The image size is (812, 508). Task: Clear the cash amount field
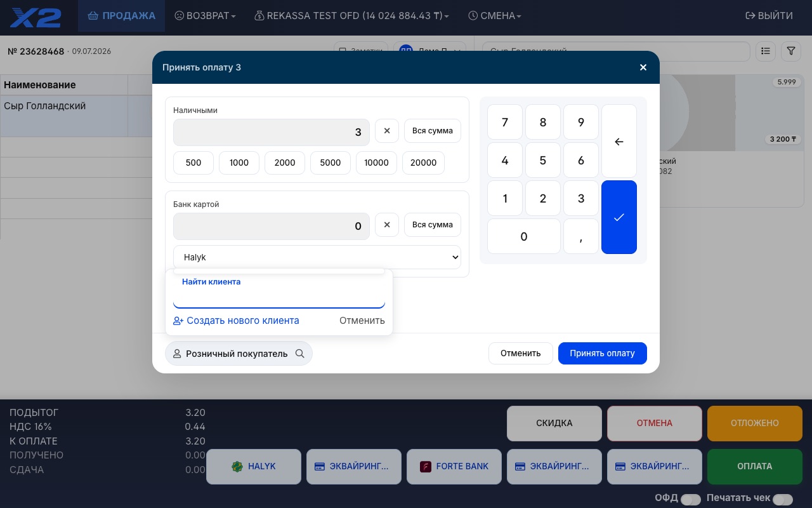[x=387, y=131]
